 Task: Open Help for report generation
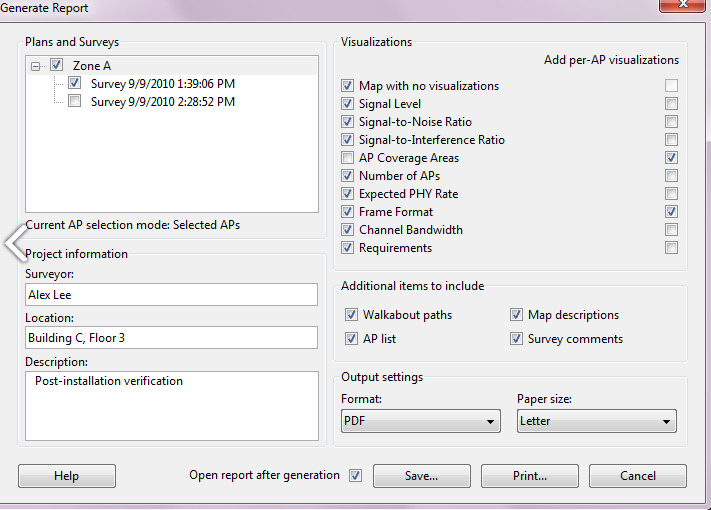67,476
